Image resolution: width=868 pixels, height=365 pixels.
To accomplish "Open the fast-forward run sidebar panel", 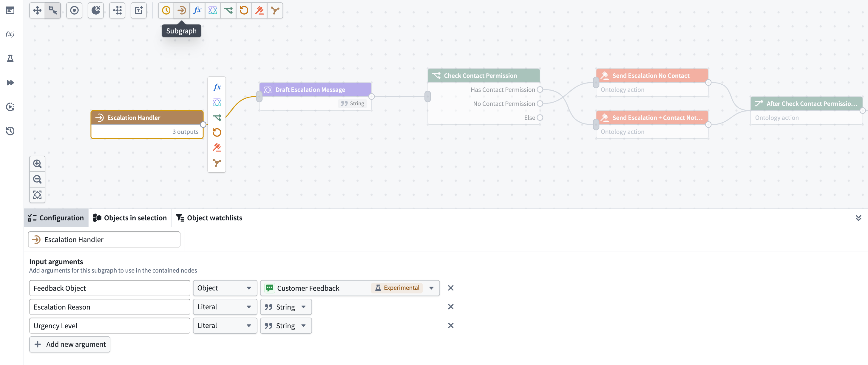I will pos(10,83).
